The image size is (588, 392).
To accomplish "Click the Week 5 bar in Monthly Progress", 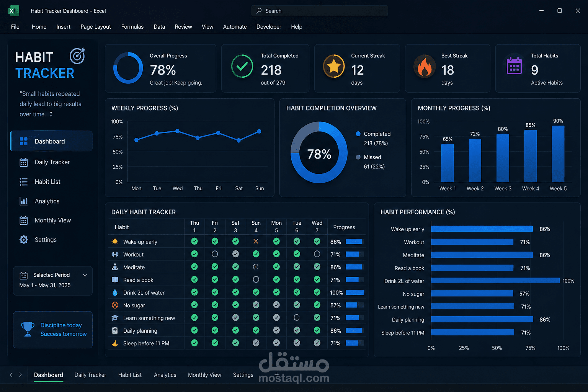I will (x=558, y=154).
